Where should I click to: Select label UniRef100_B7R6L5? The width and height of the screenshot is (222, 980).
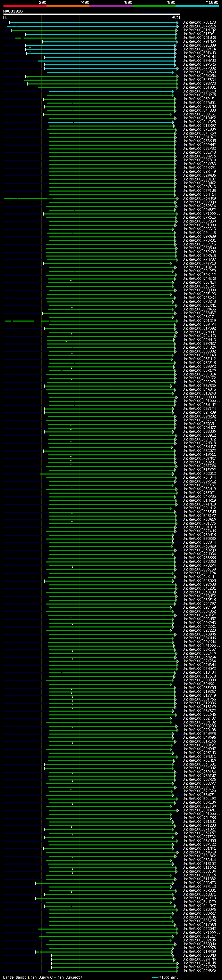point(199,217)
